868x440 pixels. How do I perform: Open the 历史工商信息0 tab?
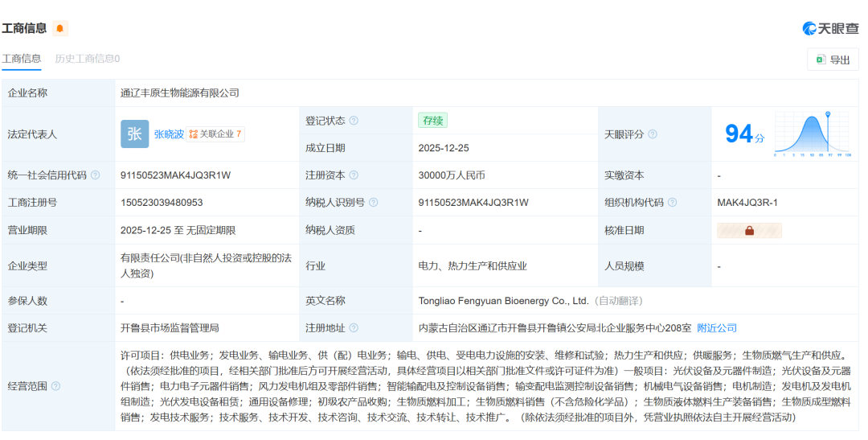pyautogui.click(x=88, y=59)
